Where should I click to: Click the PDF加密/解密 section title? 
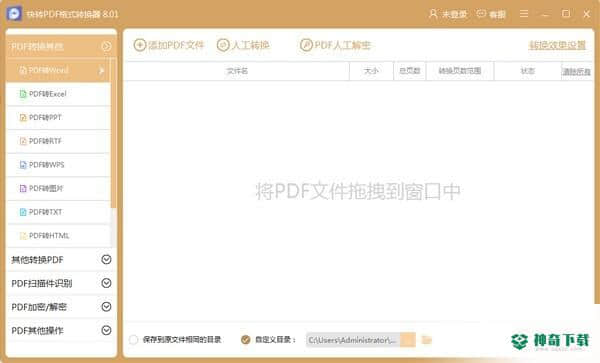coord(39,307)
